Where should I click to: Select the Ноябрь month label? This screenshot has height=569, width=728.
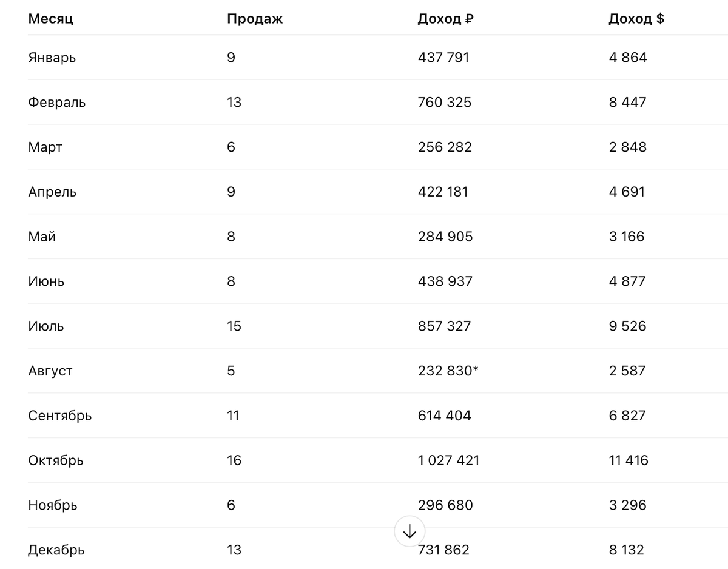(52, 505)
